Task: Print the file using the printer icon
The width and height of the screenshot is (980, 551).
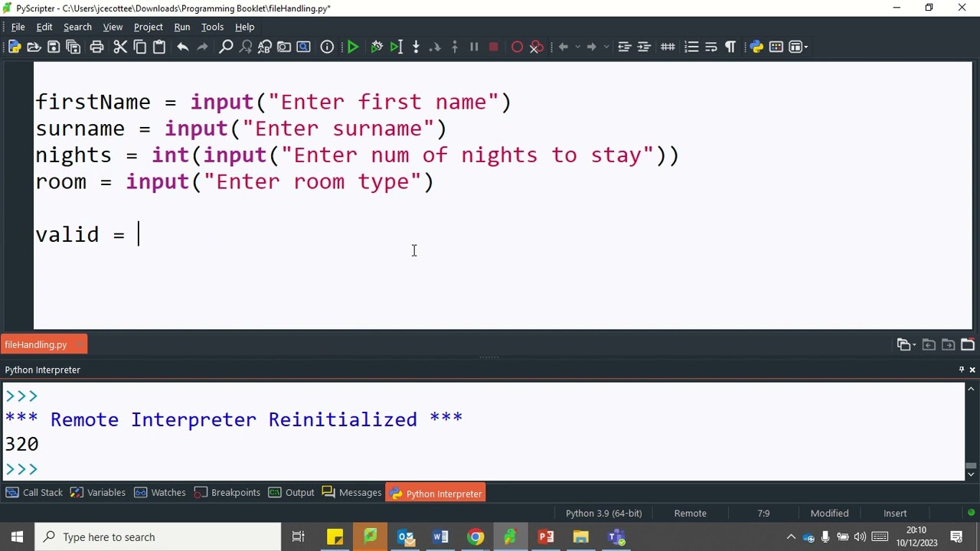Action: pos(96,47)
